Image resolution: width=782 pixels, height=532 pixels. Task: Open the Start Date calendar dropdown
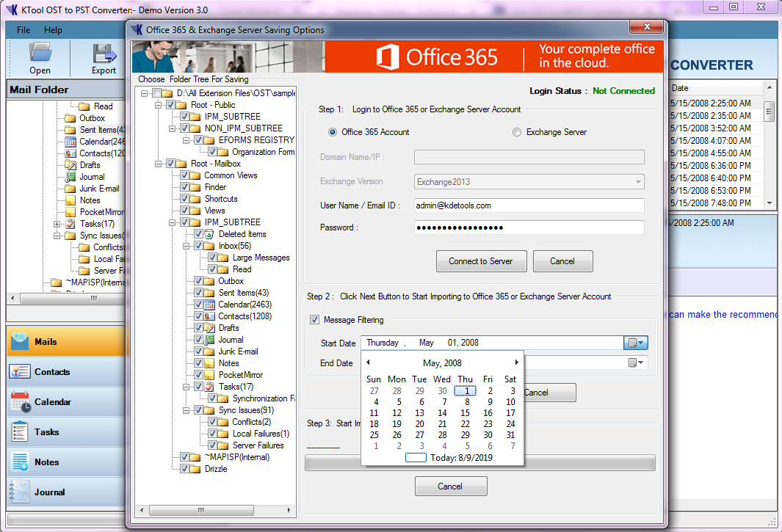[636, 343]
